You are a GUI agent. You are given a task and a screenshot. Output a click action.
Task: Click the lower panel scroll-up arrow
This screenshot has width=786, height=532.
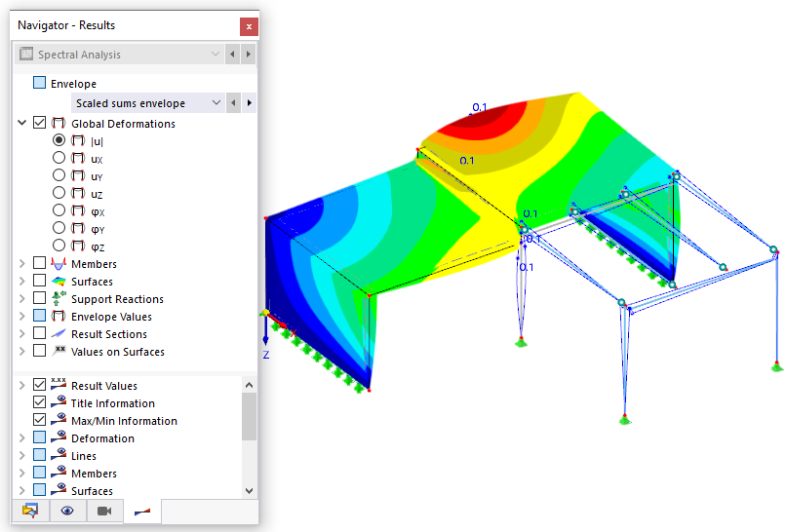(249, 385)
